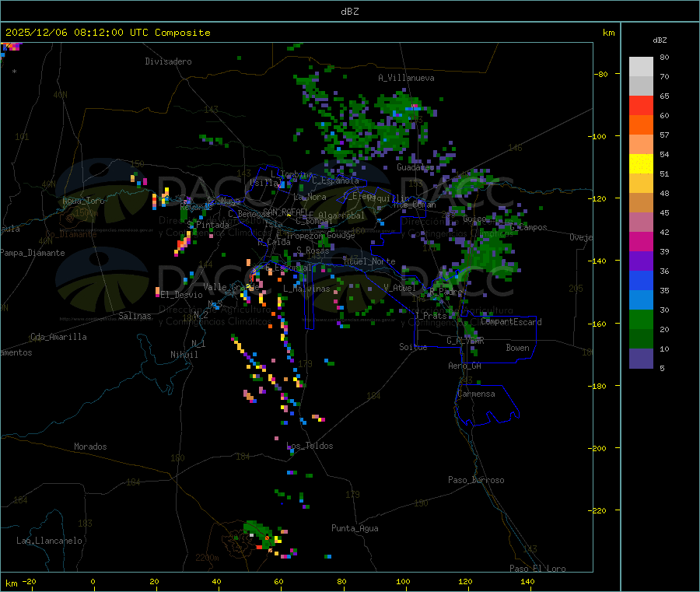Click the Divisadero map label
700x592 pixels.
tap(168, 61)
